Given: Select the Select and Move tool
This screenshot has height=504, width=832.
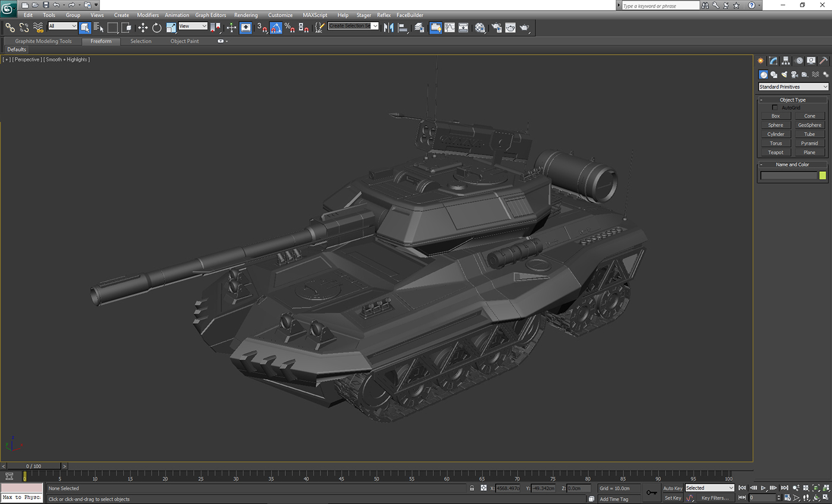Looking at the screenshot, I should [x=143, y=27].
